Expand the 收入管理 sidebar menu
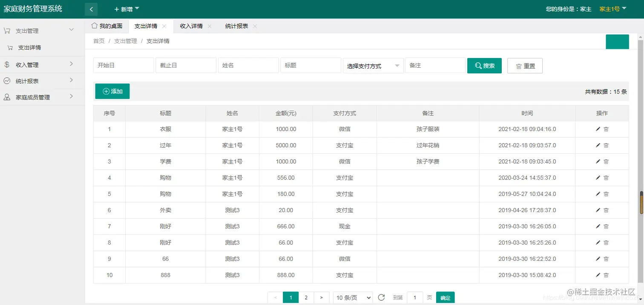 click(x=42, y=65)
